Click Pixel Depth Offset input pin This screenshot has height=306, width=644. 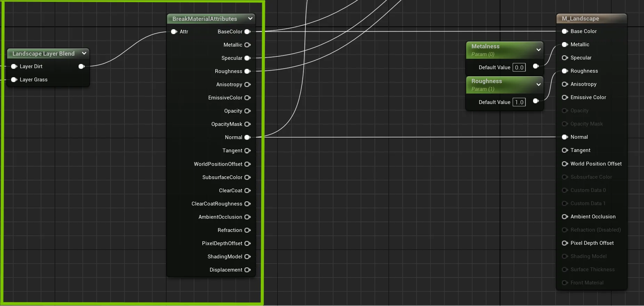(565, 243)
